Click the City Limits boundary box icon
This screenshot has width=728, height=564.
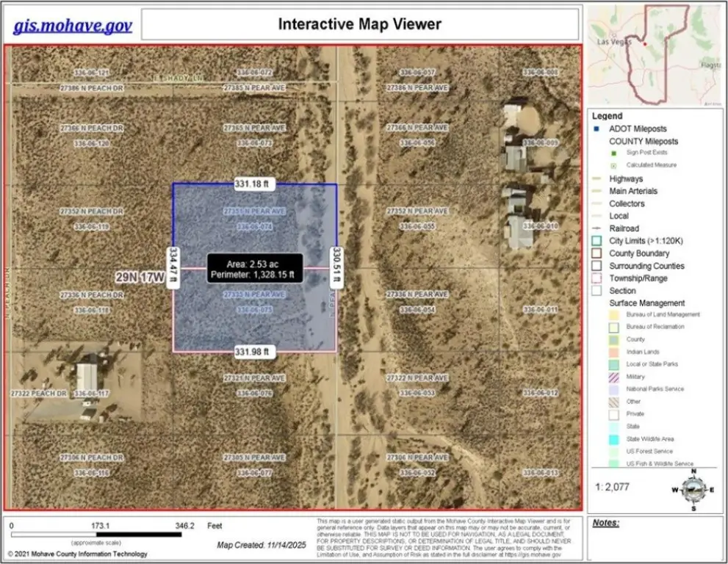(597, 241)
